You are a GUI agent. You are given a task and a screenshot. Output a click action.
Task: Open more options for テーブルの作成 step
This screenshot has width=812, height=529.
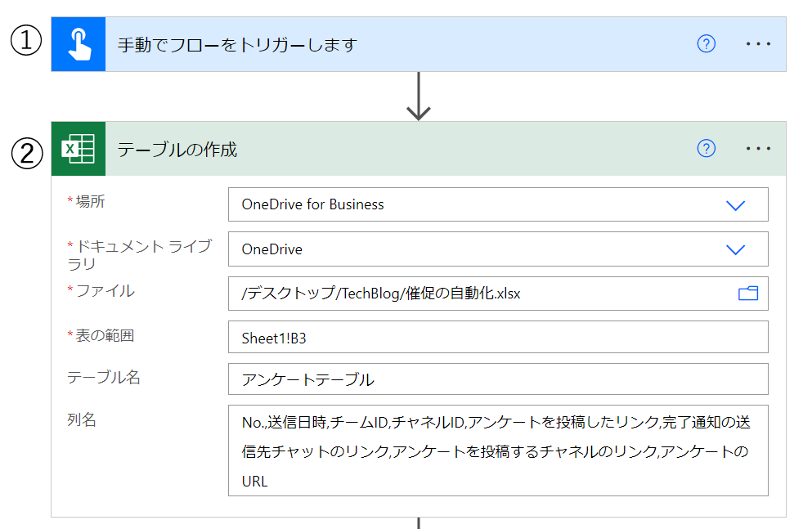758,149
